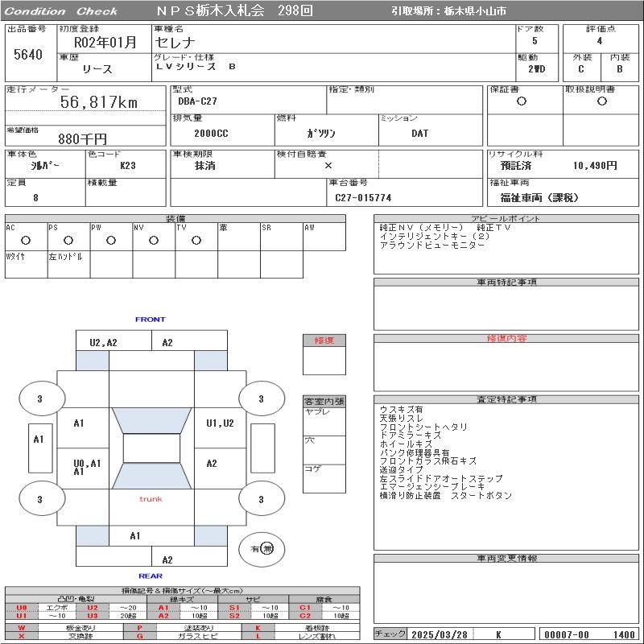Select the front windshield shape on diagram
644x644 pixels.
click(151, 420)
